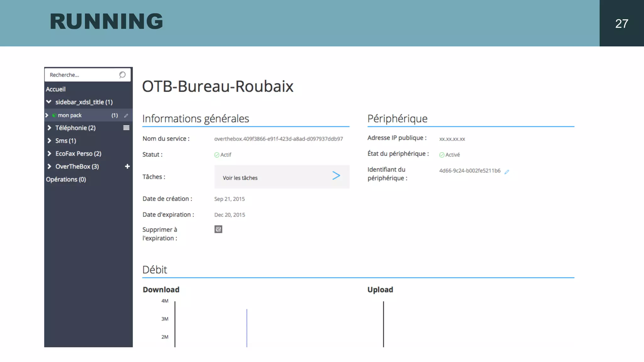Select Téléphonie (2) in the sidebar
Image resolution: width=644 pixels, height=362 pixels.
tap(75, 128)
